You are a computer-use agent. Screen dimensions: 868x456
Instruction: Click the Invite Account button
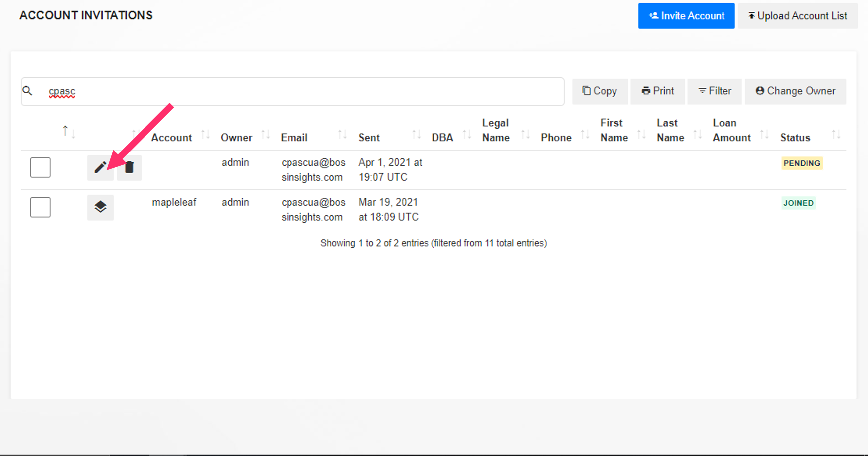click(686, 16)
